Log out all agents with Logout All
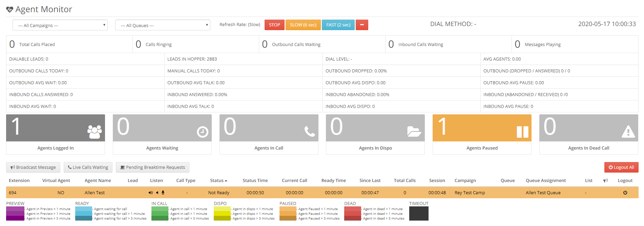Screen dimensions: 644x226 point(621,167)
